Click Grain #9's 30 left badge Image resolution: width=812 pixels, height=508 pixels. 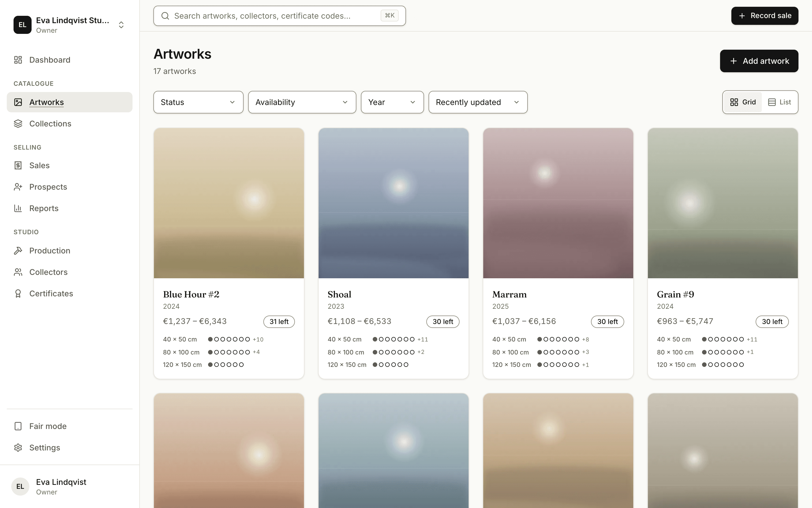[772, 321]
